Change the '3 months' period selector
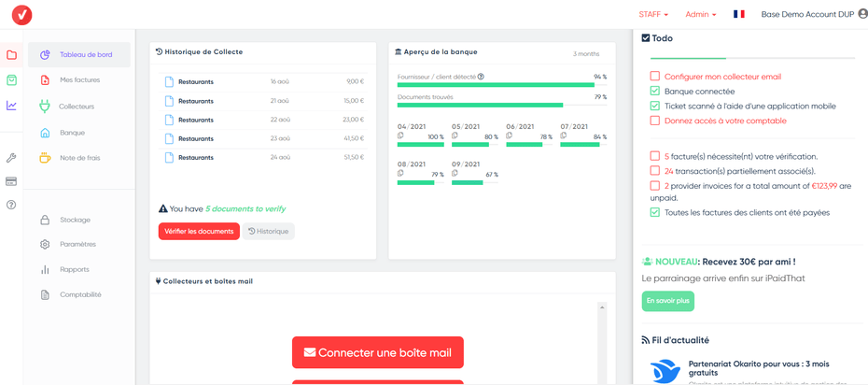The image size is (868, 385). pyautogui.click(x=586, y=54)
